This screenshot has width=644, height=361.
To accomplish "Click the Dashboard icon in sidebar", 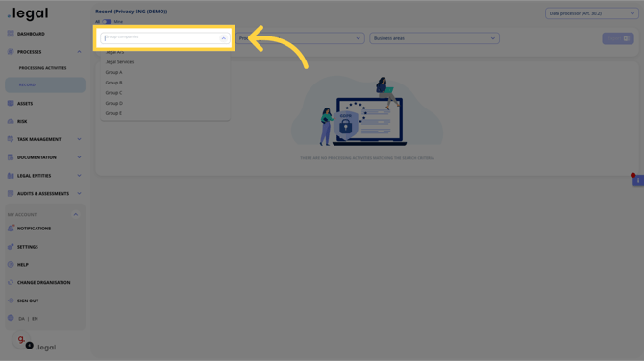I will click(11, 34).
